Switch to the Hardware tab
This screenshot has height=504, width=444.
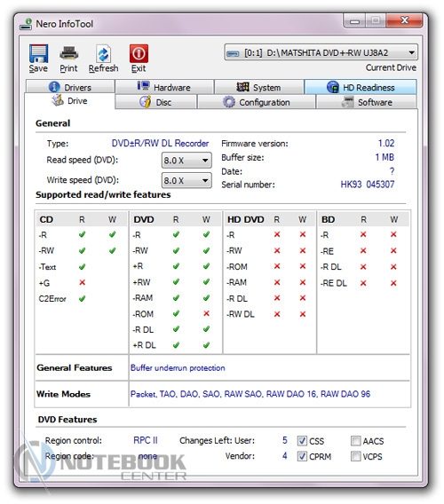pos(164,87)
